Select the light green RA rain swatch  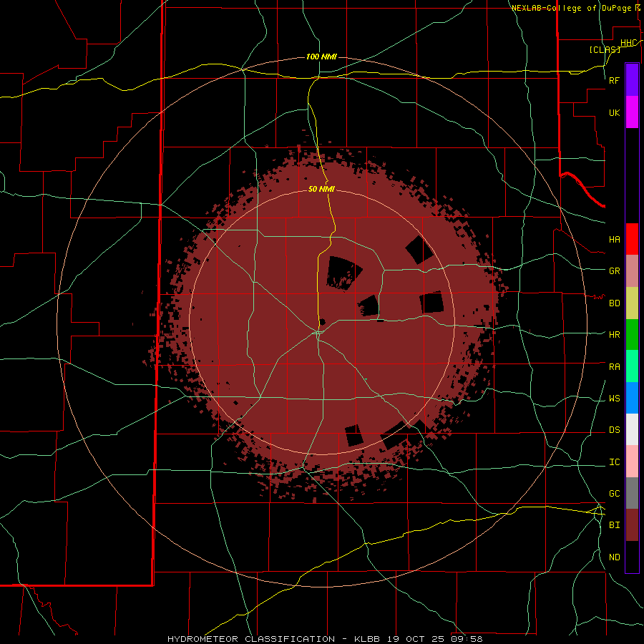[632, 366]
